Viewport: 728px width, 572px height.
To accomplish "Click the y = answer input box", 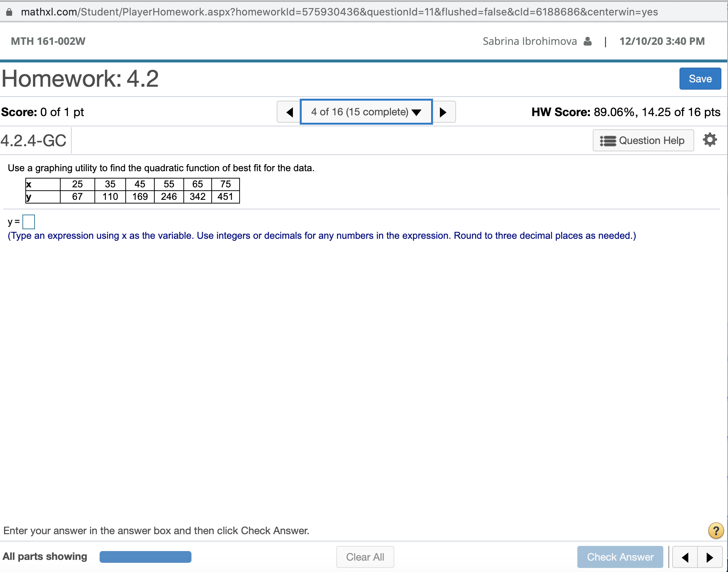I will point(29,222).
